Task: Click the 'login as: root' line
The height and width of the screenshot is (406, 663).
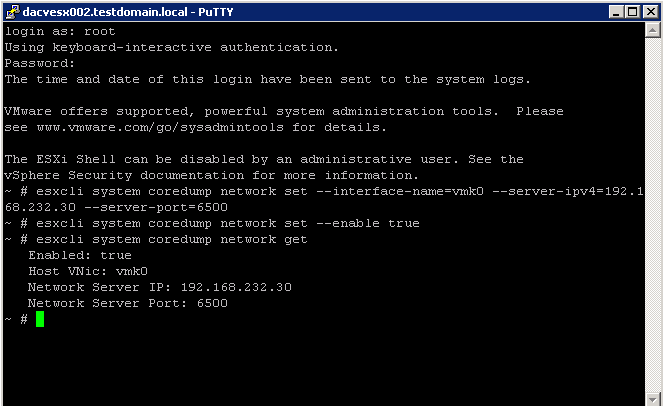Action: point(60,31)
